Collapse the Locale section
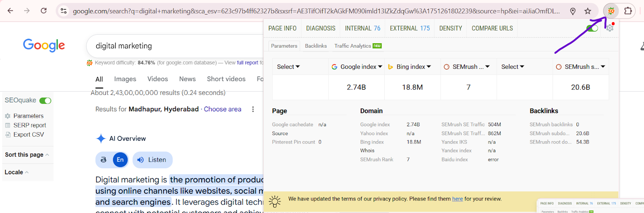 point(17,172)
